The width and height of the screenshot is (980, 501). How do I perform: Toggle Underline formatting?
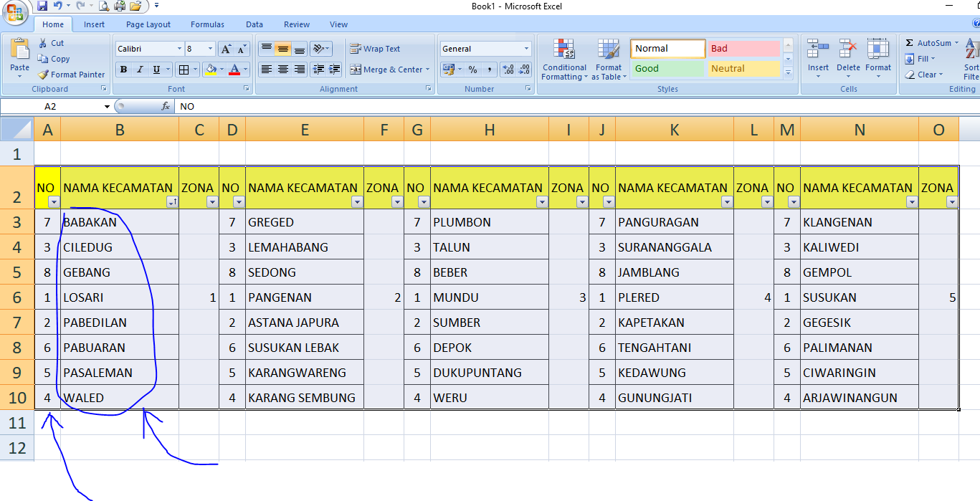tap(156, 70)
